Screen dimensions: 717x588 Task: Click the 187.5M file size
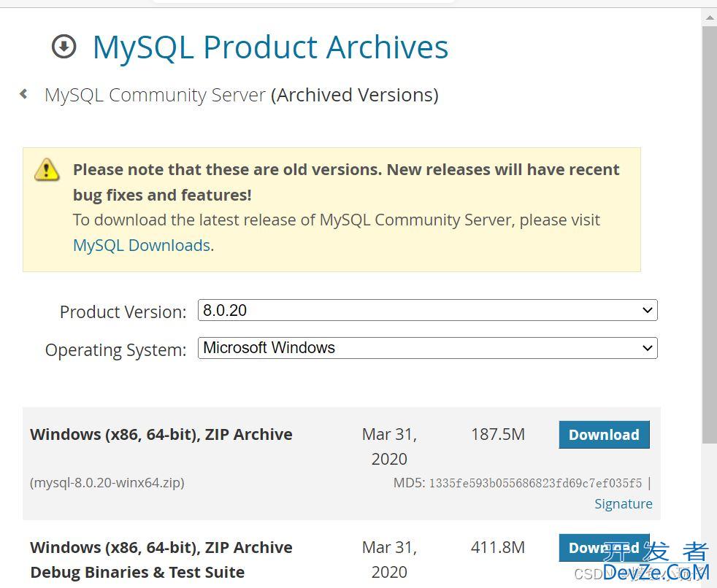(x=498, y=434)
